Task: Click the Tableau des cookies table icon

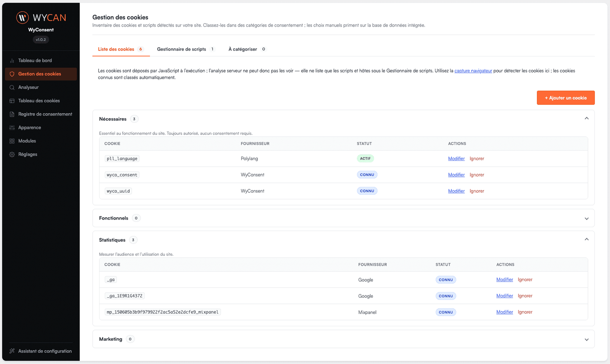Action: tap(12, 101)
